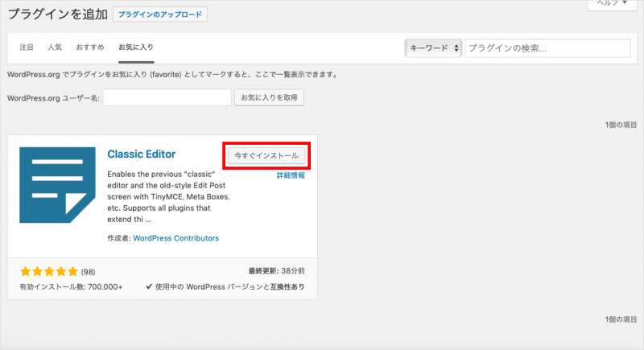Open the 注目 tab
This screenshot has width=644, height=350.
[27, 47]
